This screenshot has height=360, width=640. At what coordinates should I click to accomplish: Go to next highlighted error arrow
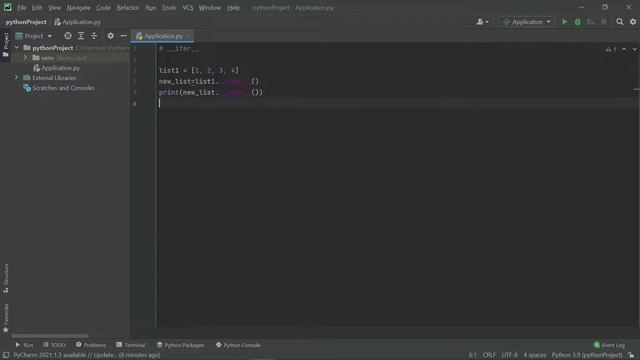coord(634,49)
